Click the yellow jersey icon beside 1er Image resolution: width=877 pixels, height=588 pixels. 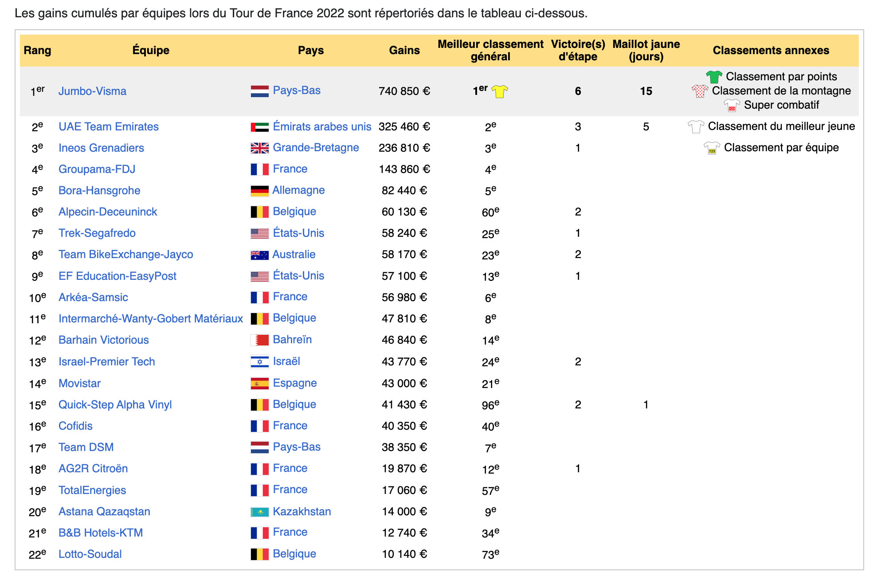click(x=499, y=91)
